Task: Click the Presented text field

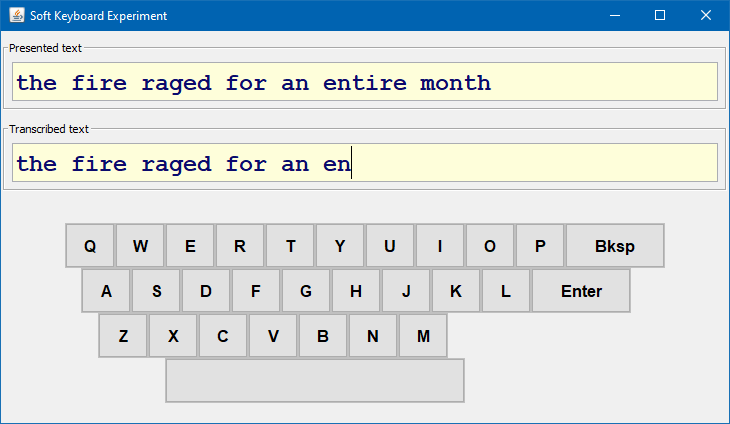Action: coord(365,81)
